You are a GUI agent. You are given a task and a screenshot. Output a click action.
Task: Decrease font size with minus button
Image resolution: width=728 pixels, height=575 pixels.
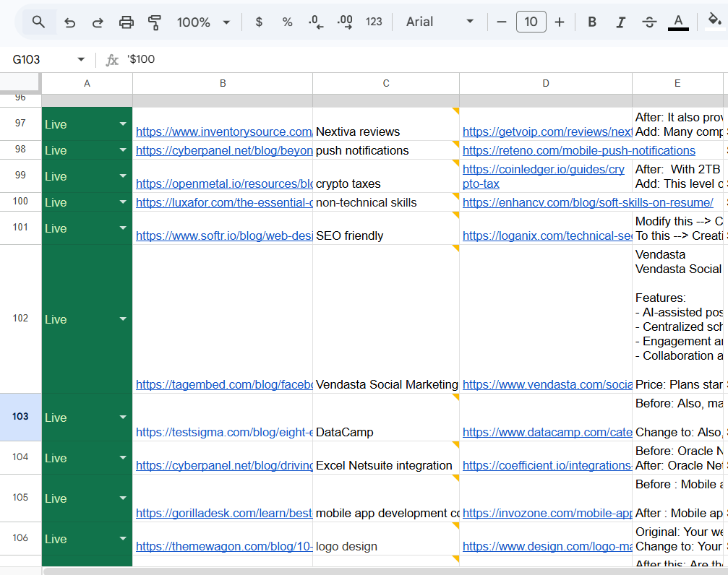pyautogui.click(x=502, y=22)
